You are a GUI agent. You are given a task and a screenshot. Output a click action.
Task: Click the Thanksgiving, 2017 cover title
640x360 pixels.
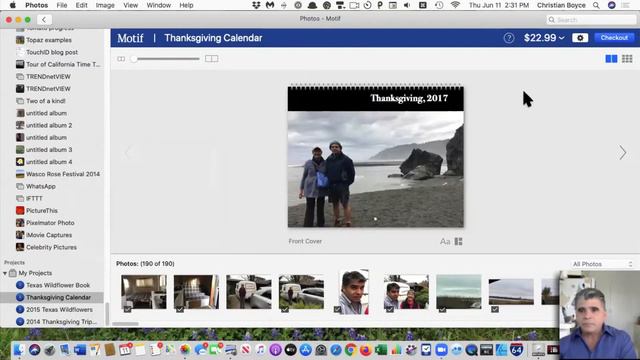click(409, 98)
